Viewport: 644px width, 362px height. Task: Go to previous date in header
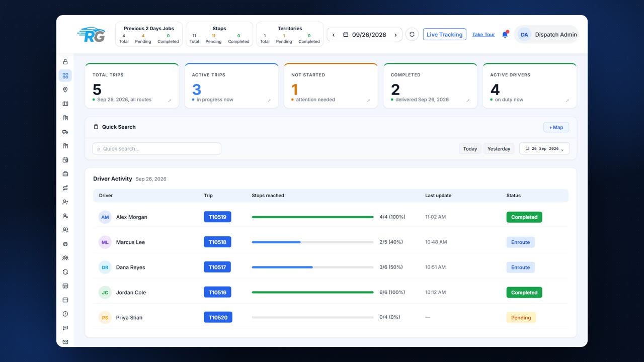point(334,35)
